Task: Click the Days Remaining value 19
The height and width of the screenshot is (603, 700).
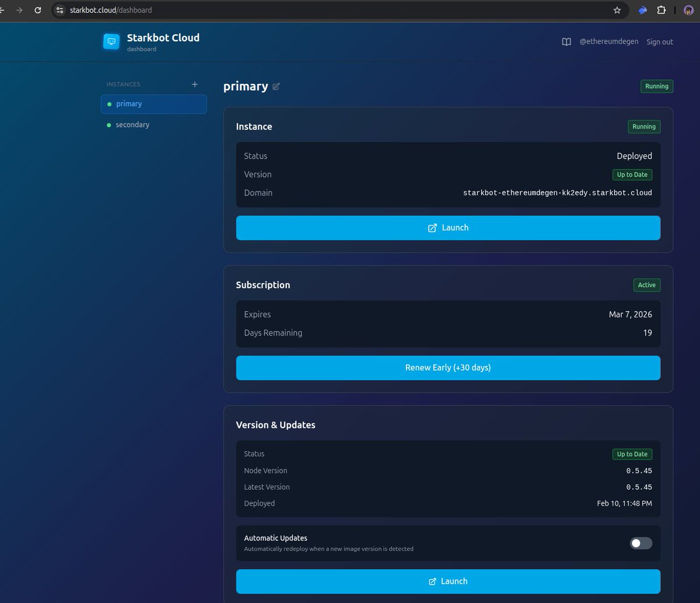Action: [x=647, y=333]
